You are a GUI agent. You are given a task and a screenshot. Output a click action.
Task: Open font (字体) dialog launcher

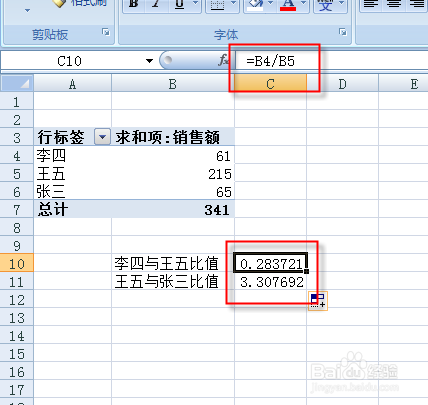[x=342, y=32]
